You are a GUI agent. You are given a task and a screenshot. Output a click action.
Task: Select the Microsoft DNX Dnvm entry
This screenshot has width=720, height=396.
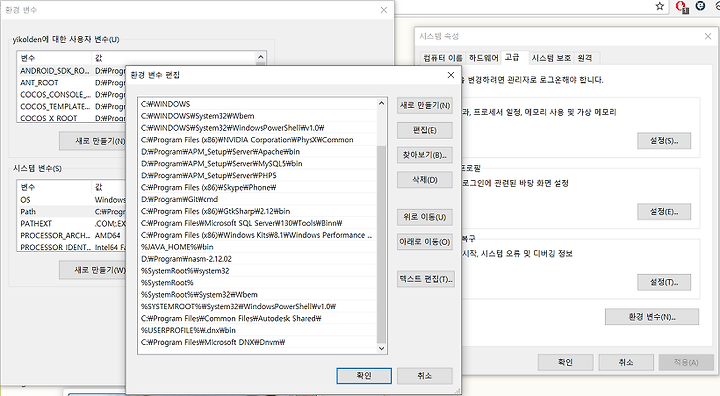pos(258,342)
